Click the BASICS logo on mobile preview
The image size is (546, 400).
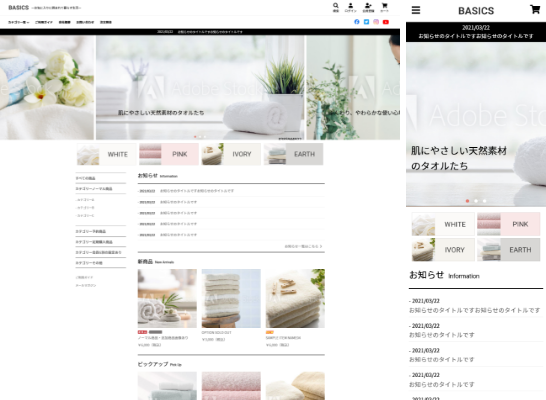click(x=476, y=11)
